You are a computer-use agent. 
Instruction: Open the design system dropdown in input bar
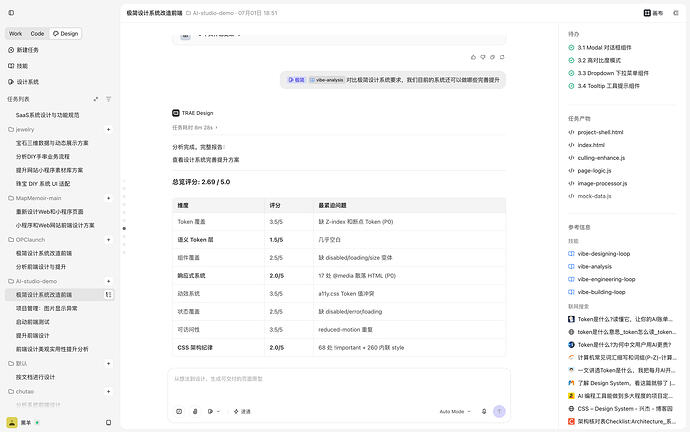click(213, 412)
